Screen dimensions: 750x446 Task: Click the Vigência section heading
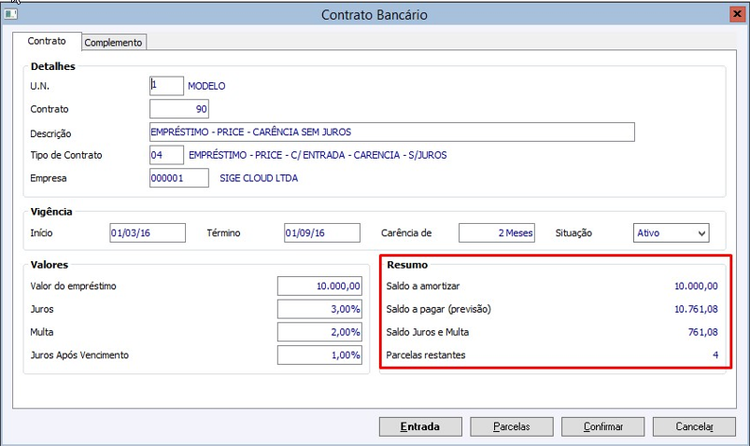[x=51, y=212]
